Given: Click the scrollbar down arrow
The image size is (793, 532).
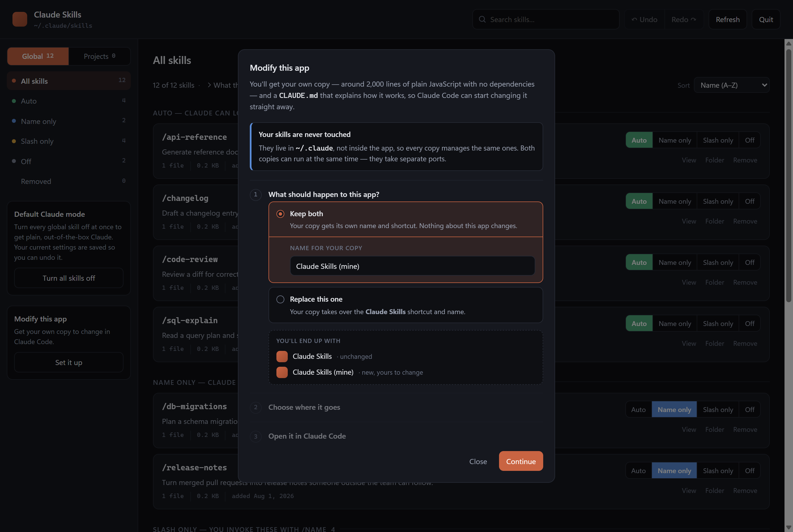Looking at the screenshot, I should pos(788,527).
